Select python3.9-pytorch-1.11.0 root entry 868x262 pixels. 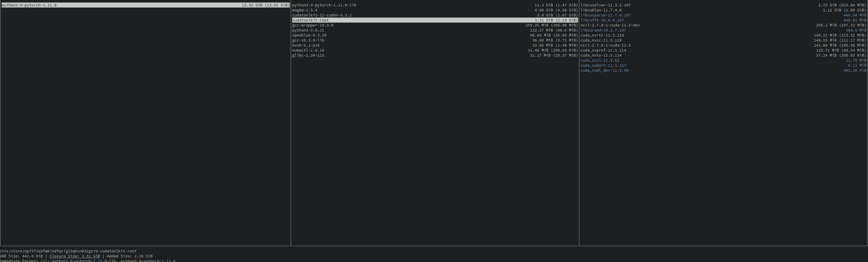[29, 5]
